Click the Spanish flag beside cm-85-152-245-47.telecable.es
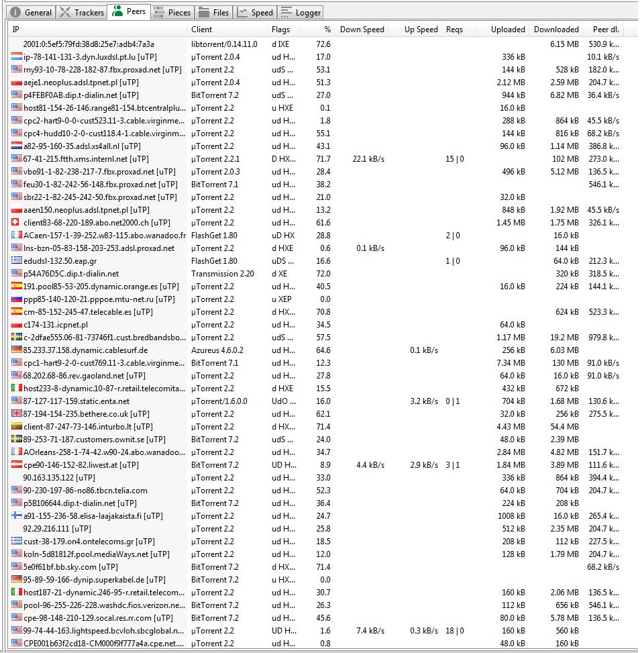Viewport: 644px width, 653px height. (17, 311)
